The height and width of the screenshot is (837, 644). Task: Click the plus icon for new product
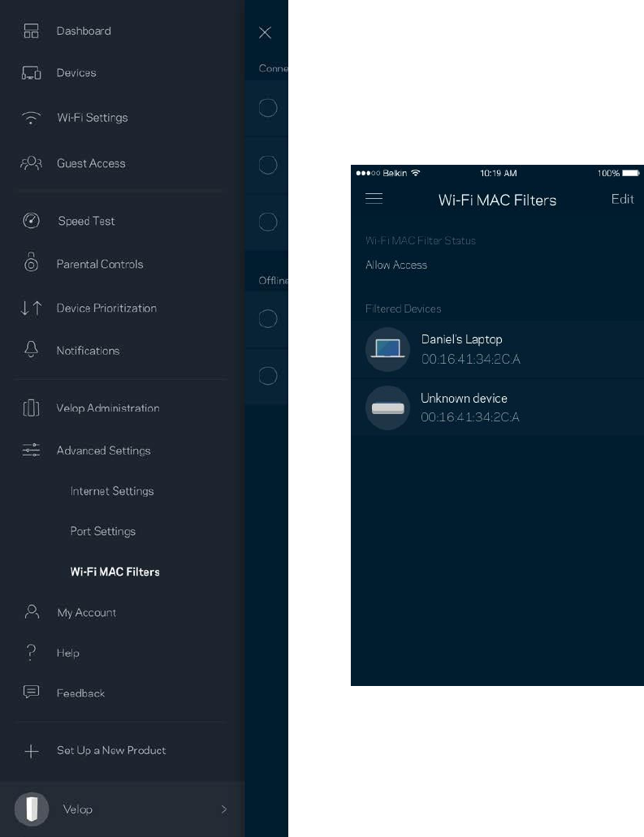[31, 750]
